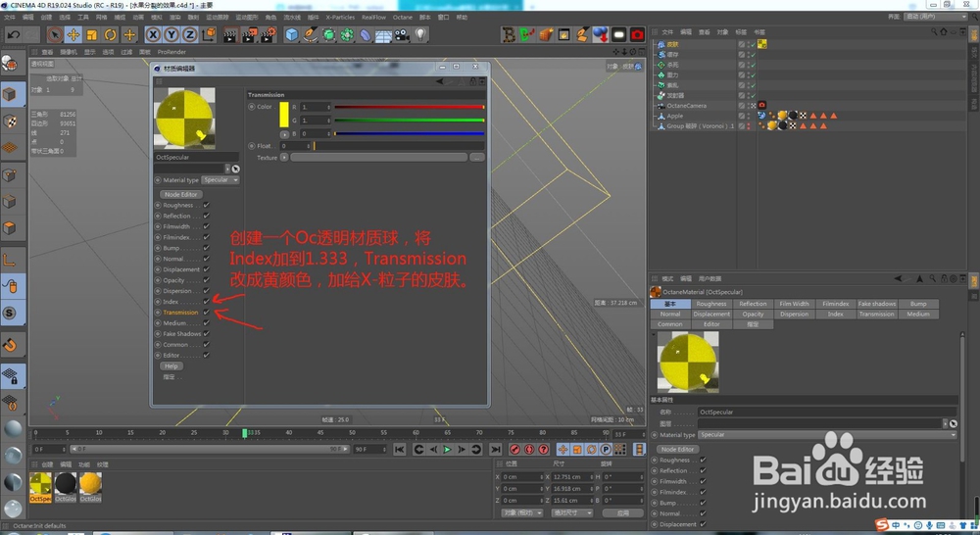Viewport: 980px width, 535px height.
Task: Click Help button in Material Editor
Action: (x=171, y=366)
